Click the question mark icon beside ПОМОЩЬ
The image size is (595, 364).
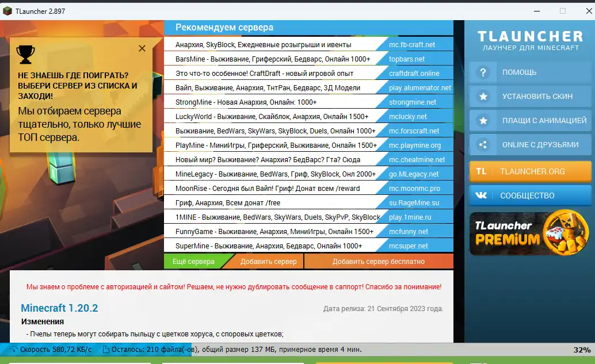pyautogui.click(x=483, y=72)
